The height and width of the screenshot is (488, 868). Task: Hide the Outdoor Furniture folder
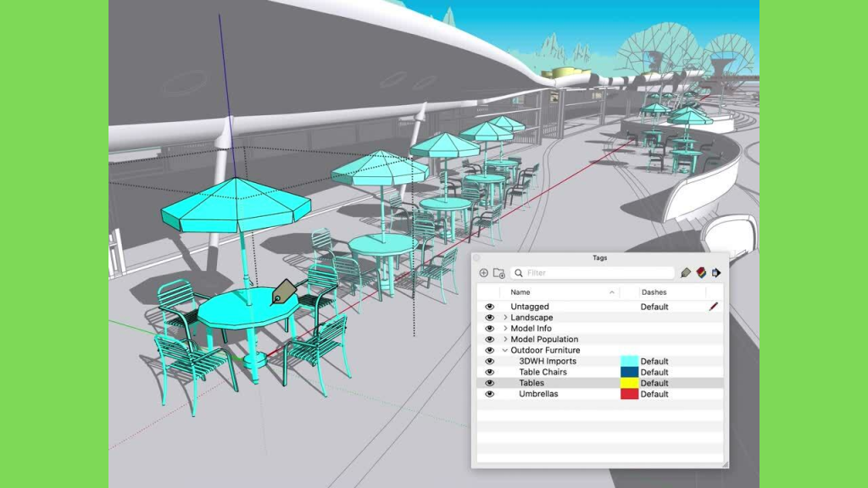(489, 350)
